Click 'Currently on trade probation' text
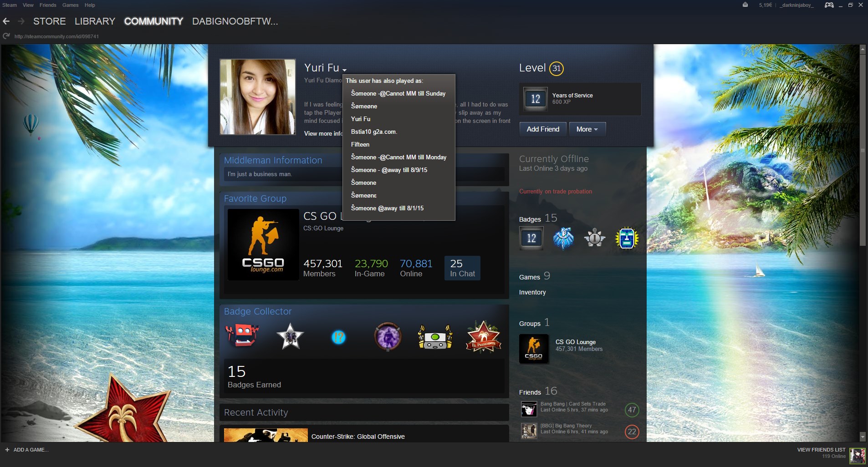 click(556, 192)
